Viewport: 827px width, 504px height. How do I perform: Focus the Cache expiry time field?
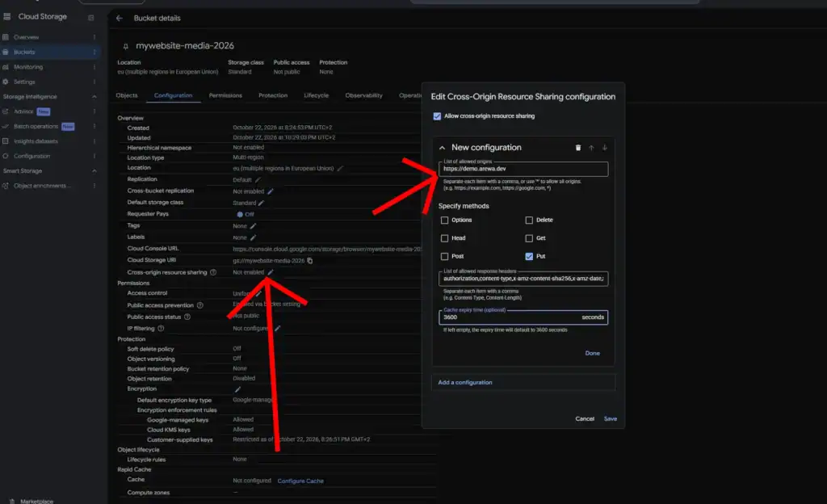click(x=523, y=317)
